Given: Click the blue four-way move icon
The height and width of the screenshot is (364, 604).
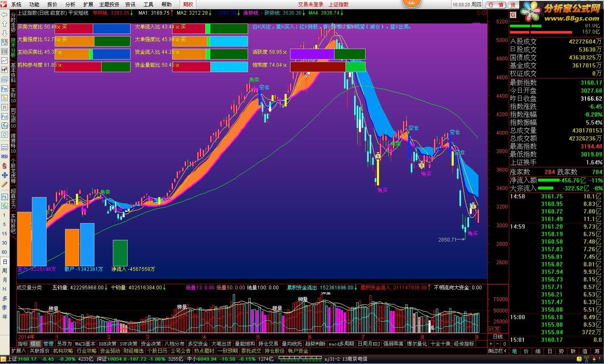Looking at the screenshot, I should [x=5, y=175].
